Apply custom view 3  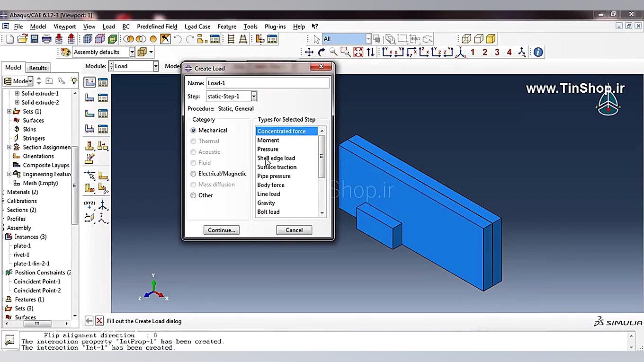click(x=497, y=52)
